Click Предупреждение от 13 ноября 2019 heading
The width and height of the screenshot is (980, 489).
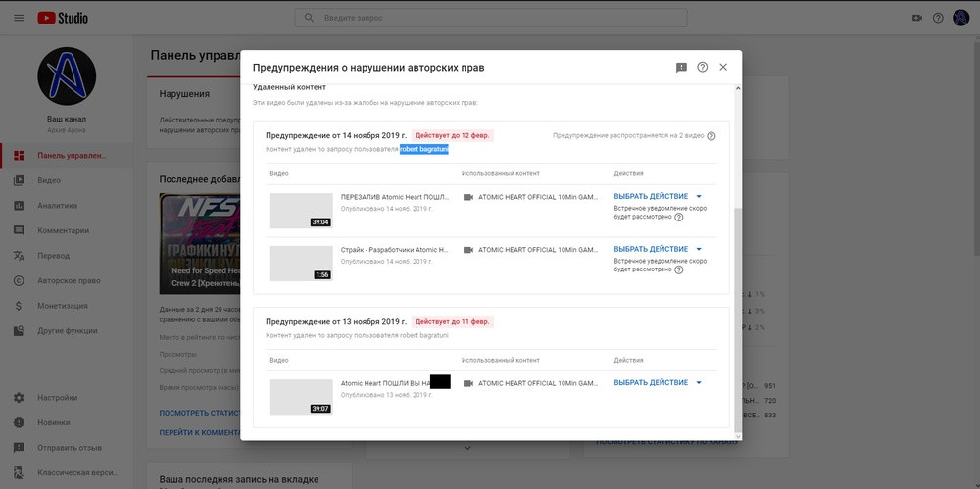click(x=336, y=322)
